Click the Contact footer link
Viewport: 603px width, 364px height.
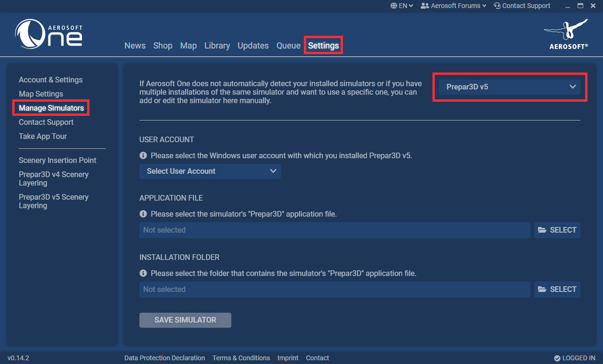(318, 358)
